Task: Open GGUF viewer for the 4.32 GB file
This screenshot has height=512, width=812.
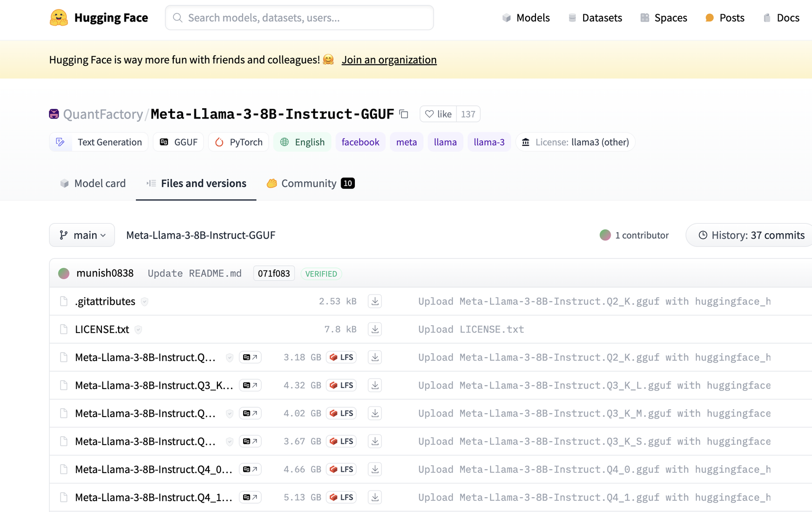Action: [x=250, y=385]
